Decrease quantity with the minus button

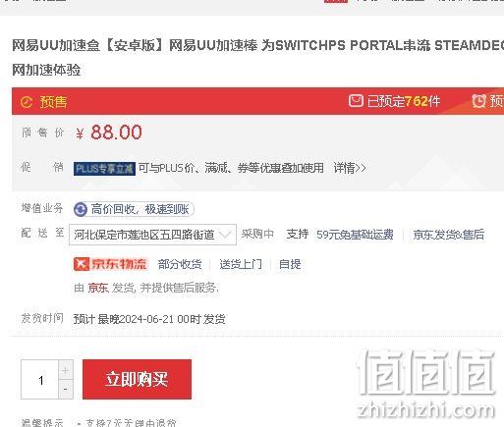coord(66,389)
